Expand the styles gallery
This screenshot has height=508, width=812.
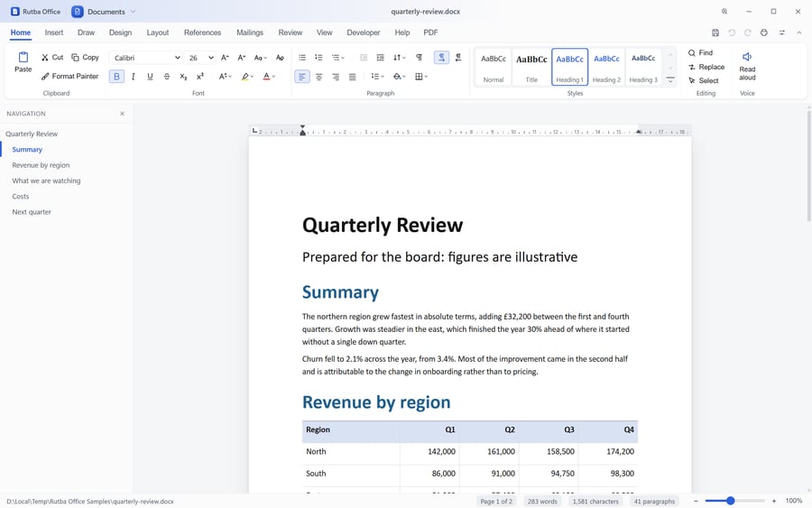click(670, 79)
